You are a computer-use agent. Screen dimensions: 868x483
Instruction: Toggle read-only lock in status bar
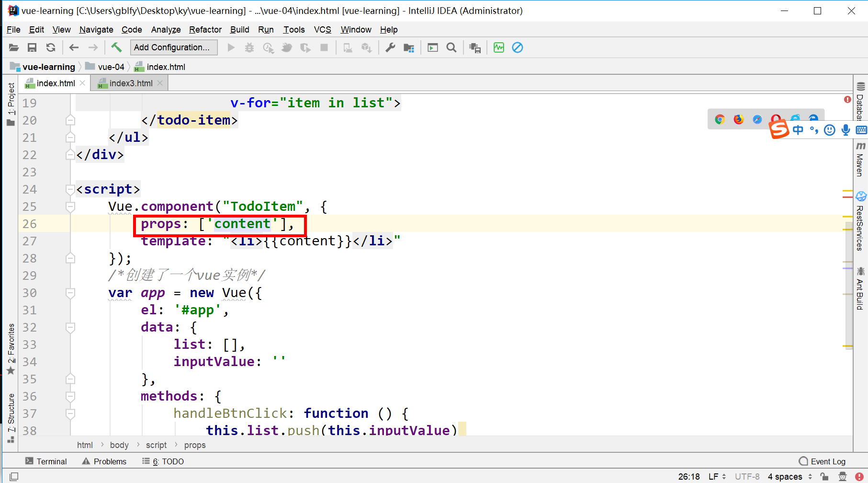pyautogui.click(x=824, y=476)
